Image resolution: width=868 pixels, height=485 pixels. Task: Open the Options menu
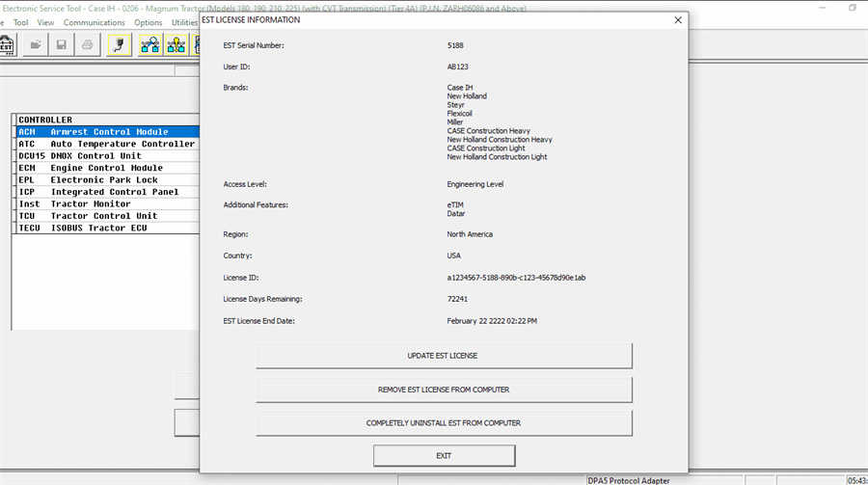pos(148,23)
